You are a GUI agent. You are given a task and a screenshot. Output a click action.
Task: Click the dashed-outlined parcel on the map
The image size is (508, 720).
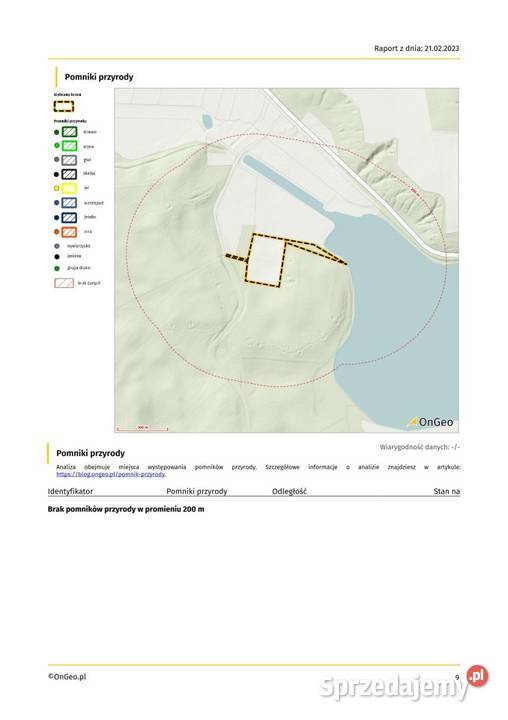tap(265, 260)
